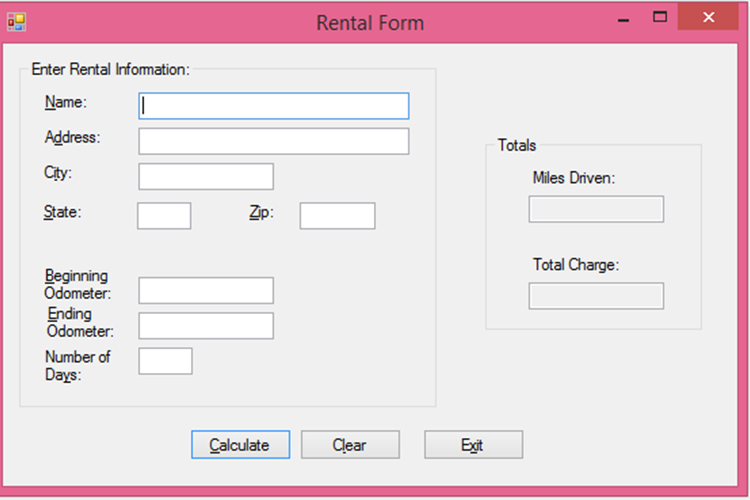Minimize the Rental Form window
750x500 pixels.
(623, 18)
